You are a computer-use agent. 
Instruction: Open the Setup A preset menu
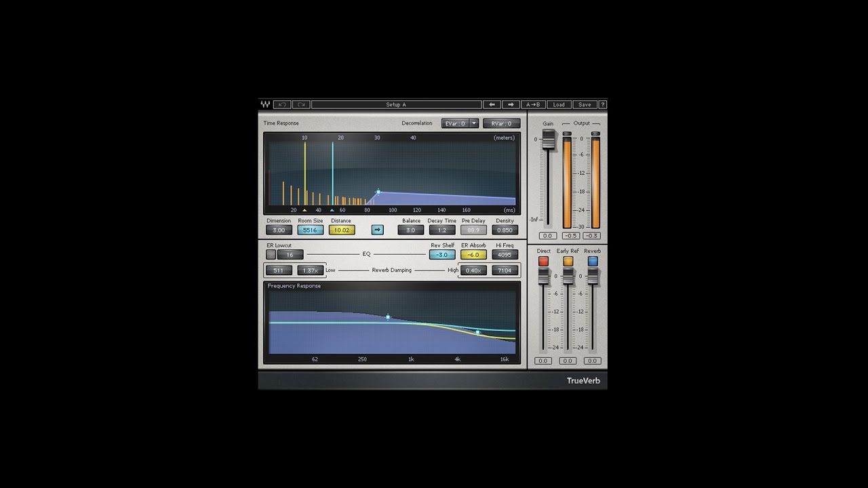[x=396, y=104]
